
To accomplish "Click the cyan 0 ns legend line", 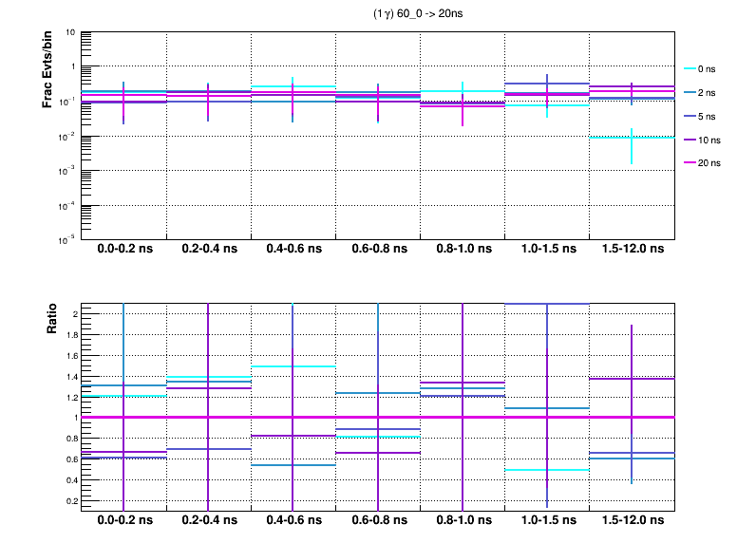I will click(x=690, y=69).
